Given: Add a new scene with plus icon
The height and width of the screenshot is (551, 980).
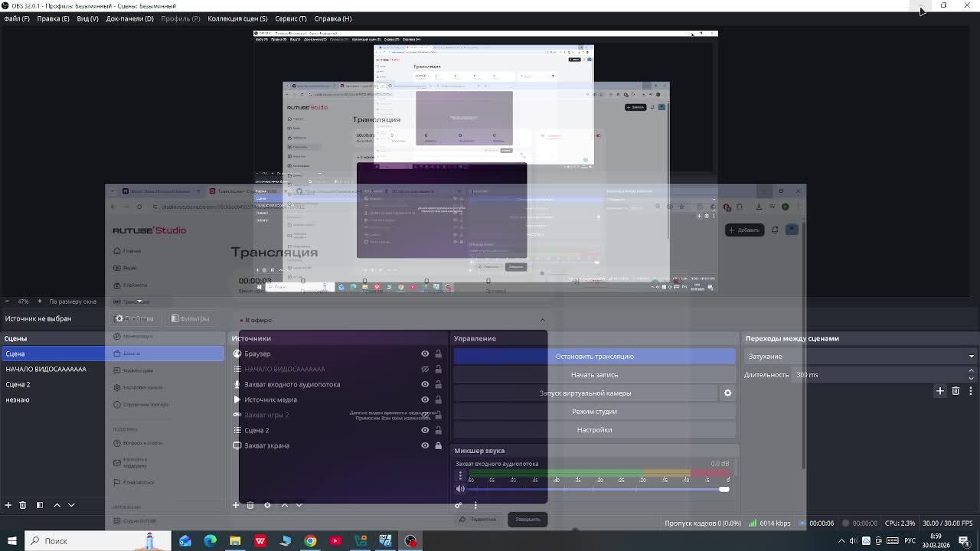Looking at the screenshot, I should [8, 505].
